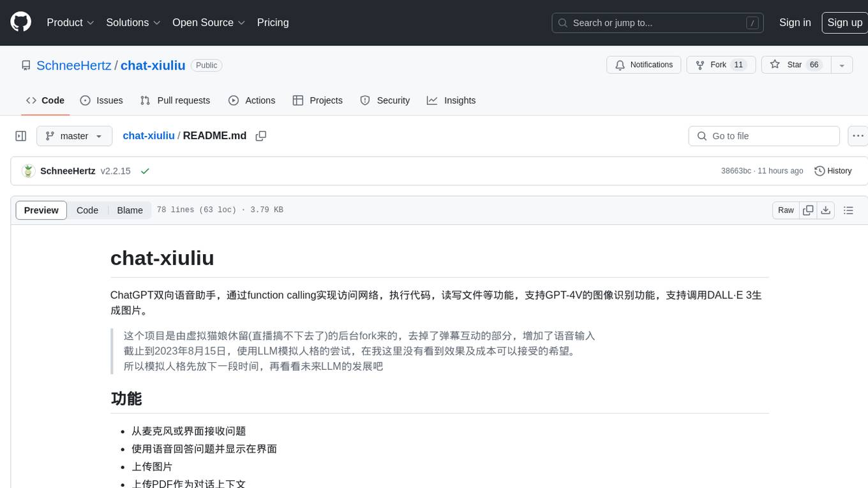Open the README outline
Image resolution: width=868 pixels, height=488 pixels.
tap(848, 210)
